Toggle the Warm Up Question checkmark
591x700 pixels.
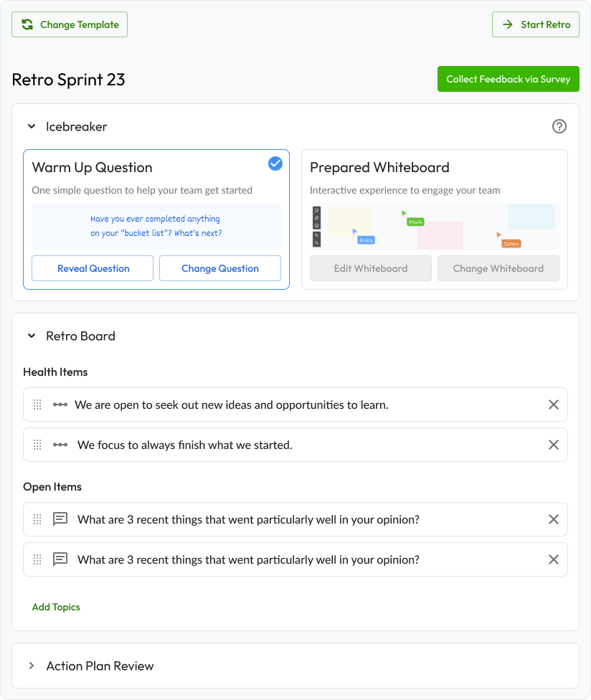point(275,164)
